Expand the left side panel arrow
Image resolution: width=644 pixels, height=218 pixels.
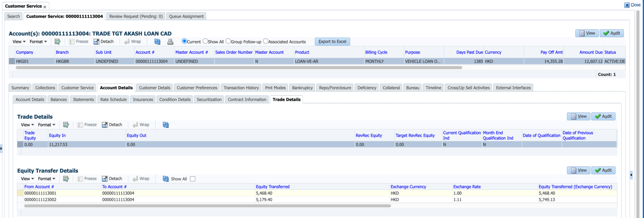pos(1,148)
